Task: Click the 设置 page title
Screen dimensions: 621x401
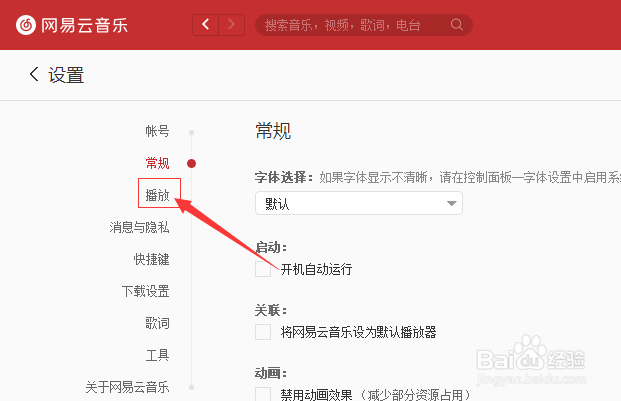Action: tap(66, 75)
